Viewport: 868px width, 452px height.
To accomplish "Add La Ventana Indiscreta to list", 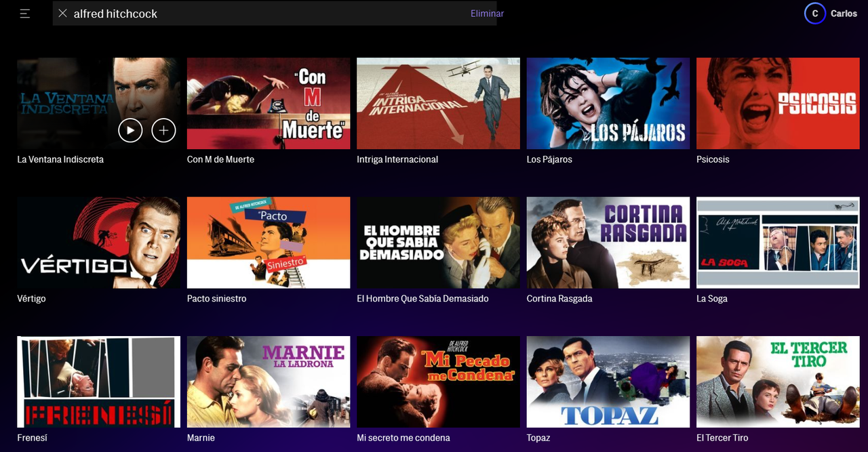I will click(x=163, y=130).
